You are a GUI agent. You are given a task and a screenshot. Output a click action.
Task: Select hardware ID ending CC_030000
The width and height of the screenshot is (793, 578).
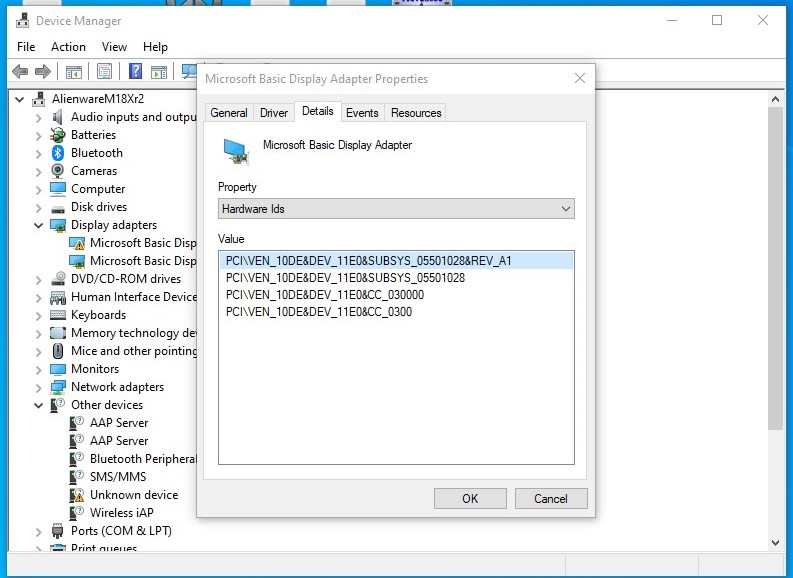(x=325, y=295)
